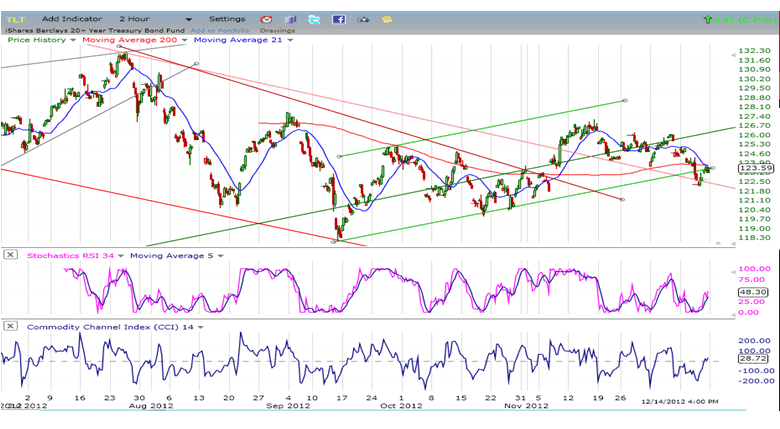780x429 pixels.
Task: Click the TLT ticker symbol field
Action: (x=17, y=19)
